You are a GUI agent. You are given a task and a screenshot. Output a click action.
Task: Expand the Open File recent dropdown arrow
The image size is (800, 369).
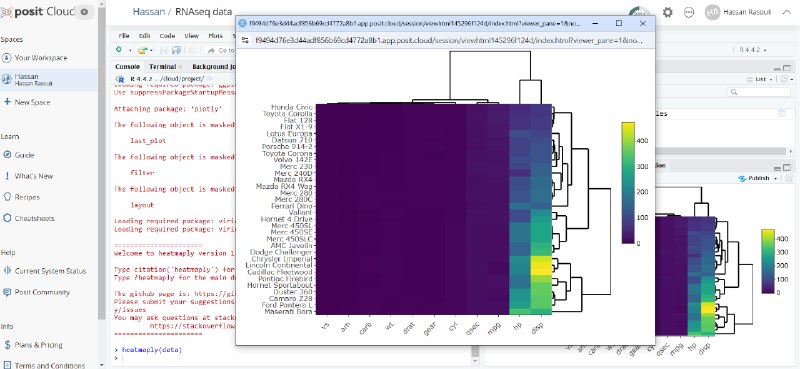pyautogui.click(x=151, y=51)
